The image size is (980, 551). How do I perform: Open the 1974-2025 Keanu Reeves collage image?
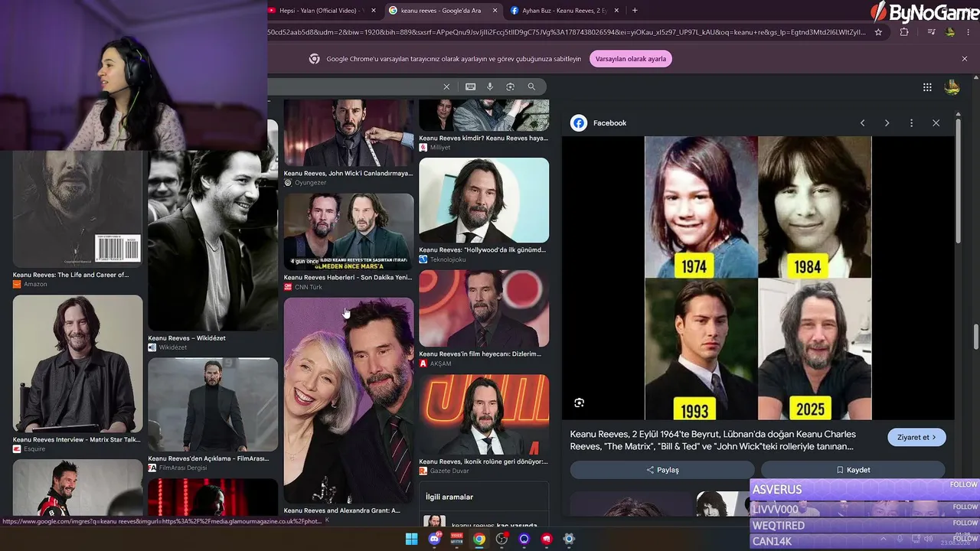tap(758, 278)
